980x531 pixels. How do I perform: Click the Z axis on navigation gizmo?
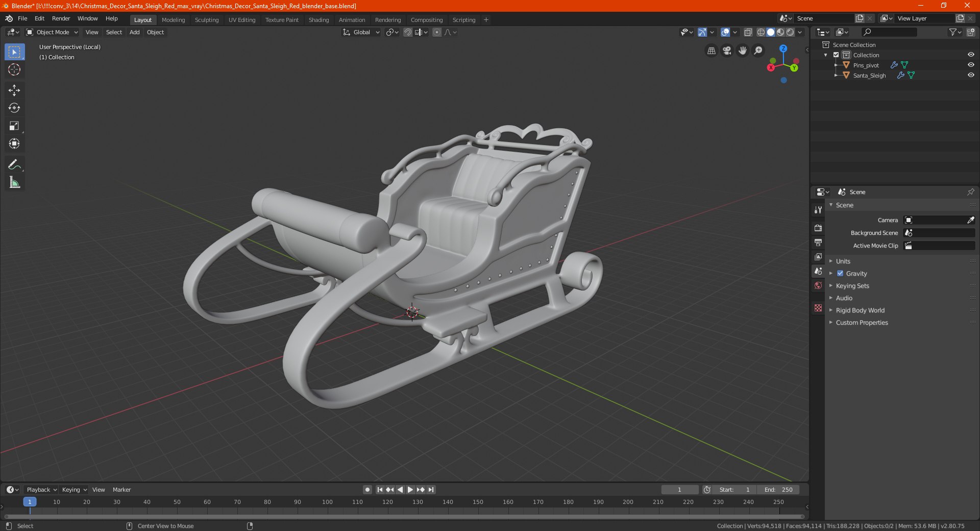pyautogui.click(x=783, y=49)
